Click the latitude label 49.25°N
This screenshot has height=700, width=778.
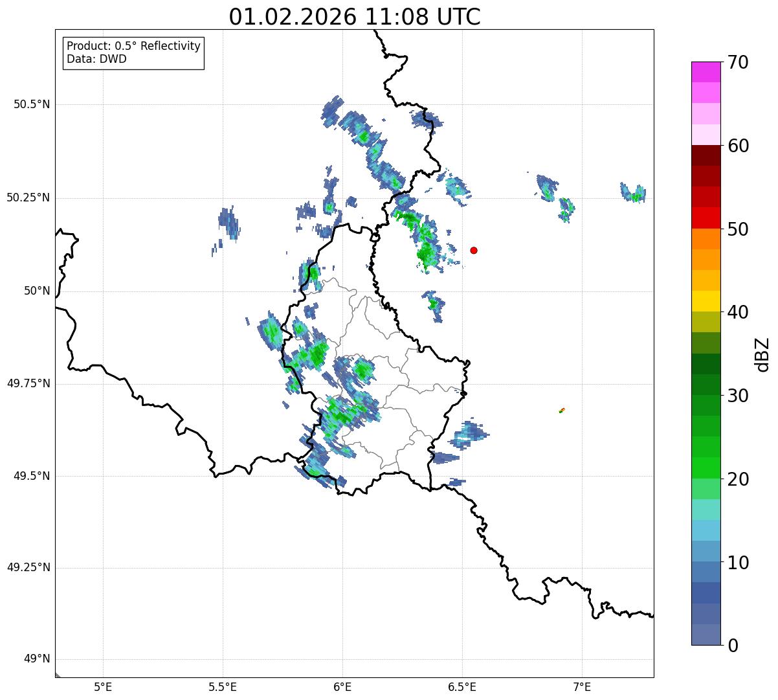click(x=28, y=567)
